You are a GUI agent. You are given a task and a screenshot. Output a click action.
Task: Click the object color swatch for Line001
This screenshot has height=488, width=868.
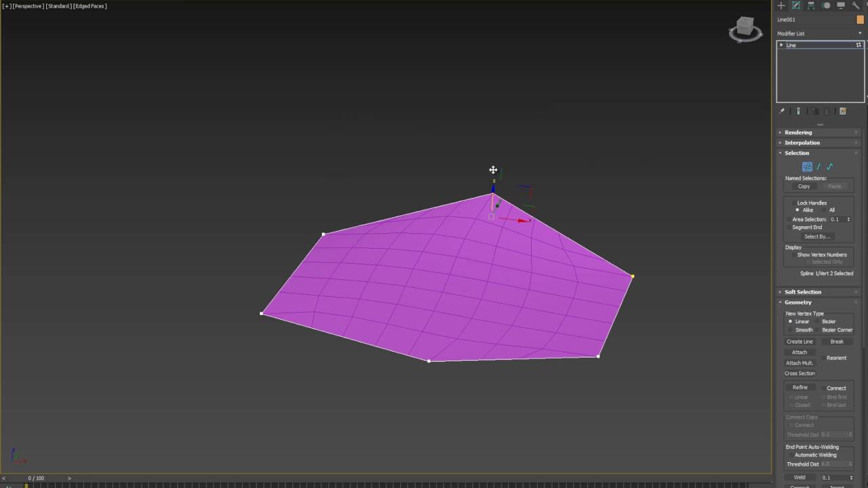tap(861, 20)
